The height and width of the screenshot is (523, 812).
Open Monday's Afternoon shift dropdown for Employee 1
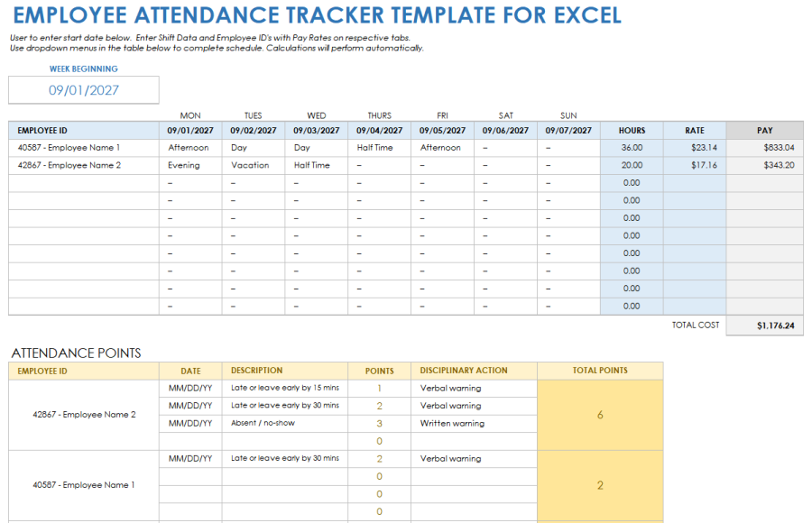190,148
